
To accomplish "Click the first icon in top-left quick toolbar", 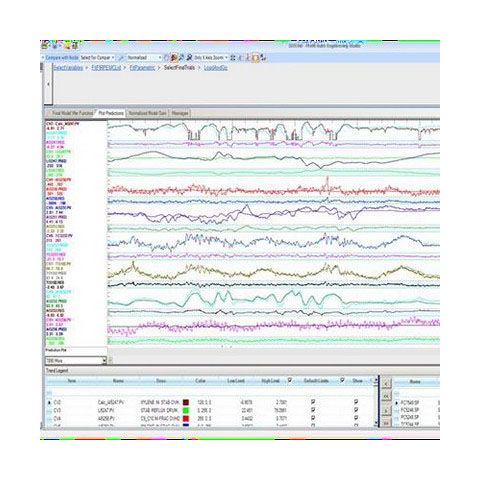I will pos(44,46).
